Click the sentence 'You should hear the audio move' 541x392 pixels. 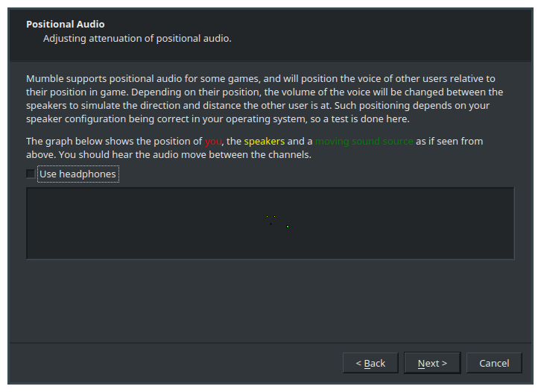[185, 154]
